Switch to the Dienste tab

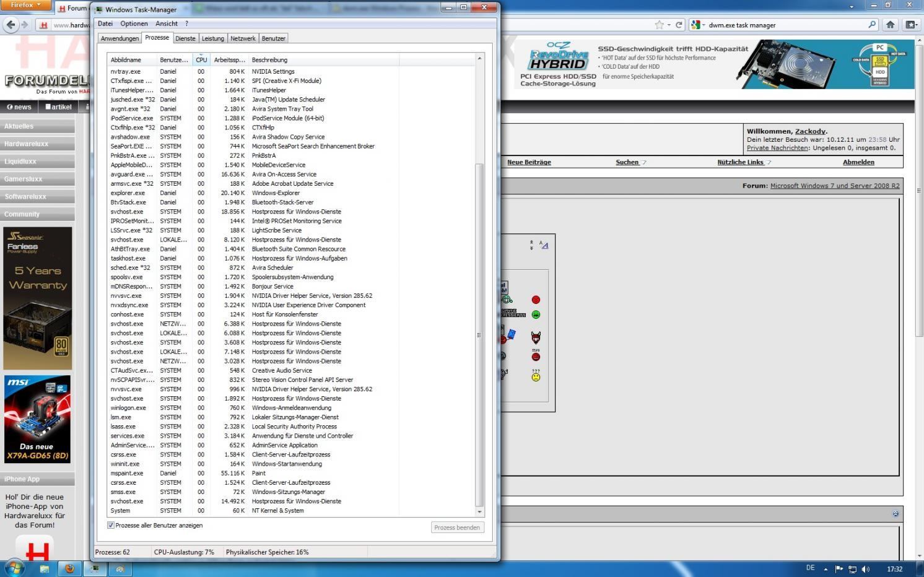tap(185, 38)
